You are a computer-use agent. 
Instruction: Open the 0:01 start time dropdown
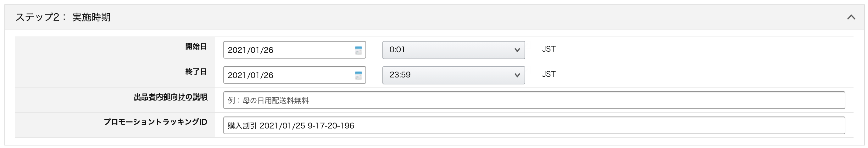(453, 50)
